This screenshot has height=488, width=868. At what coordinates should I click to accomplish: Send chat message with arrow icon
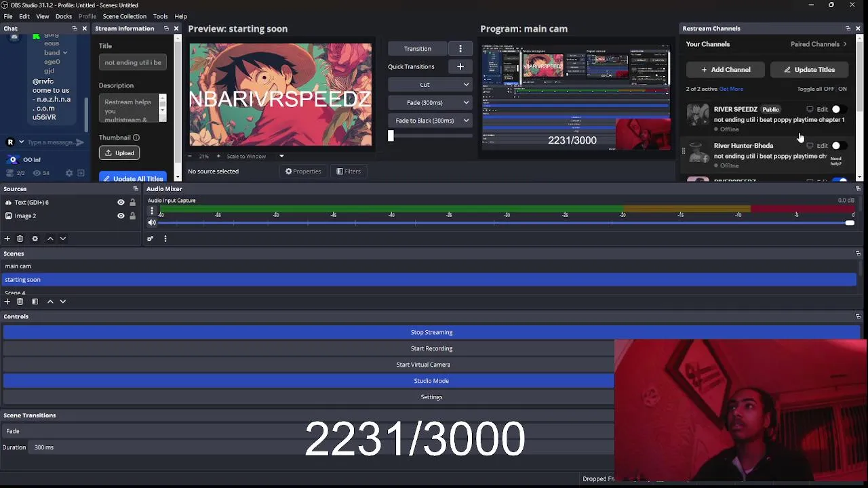[80, 142]
